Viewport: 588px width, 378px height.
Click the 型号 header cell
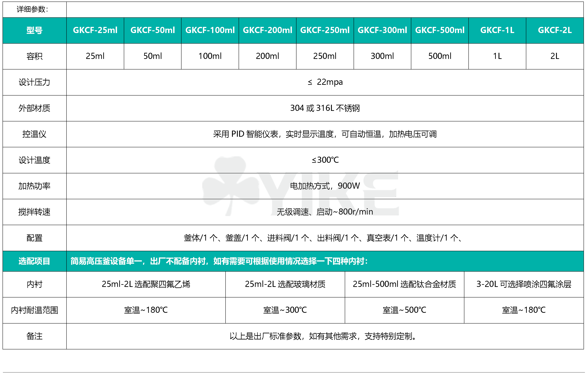(x=34, y=30)
